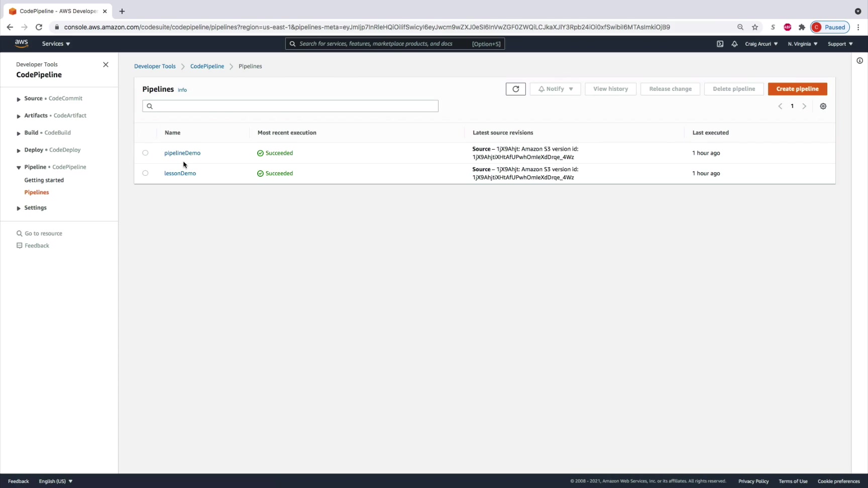Close the Developer Tools side panel
The height and width of the screenshot is (488, 868).
pos(105,65)
